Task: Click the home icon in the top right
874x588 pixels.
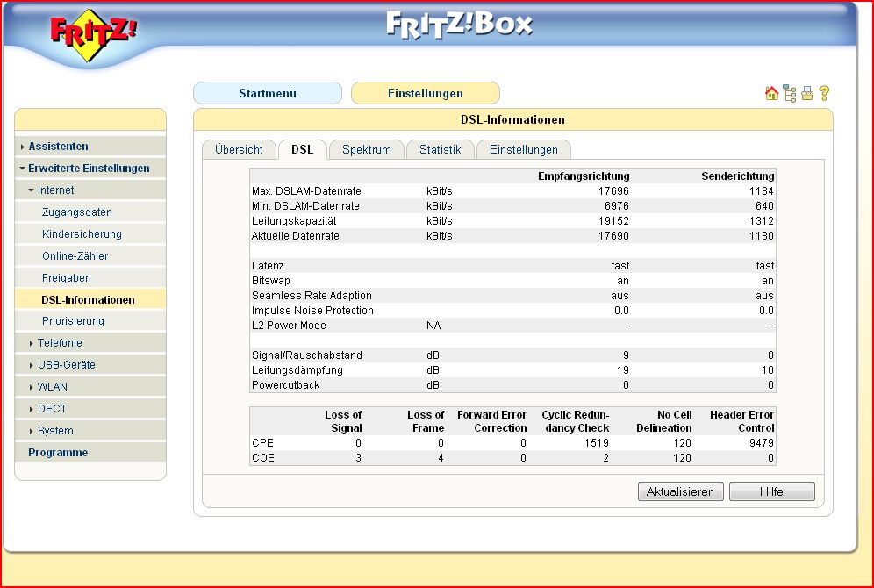Action: [771, 93]
